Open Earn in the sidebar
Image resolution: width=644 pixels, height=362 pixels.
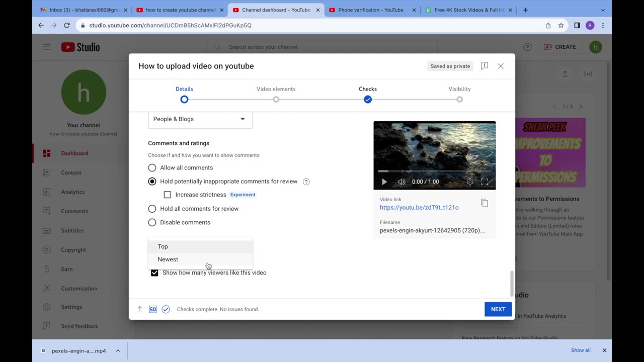67,269
